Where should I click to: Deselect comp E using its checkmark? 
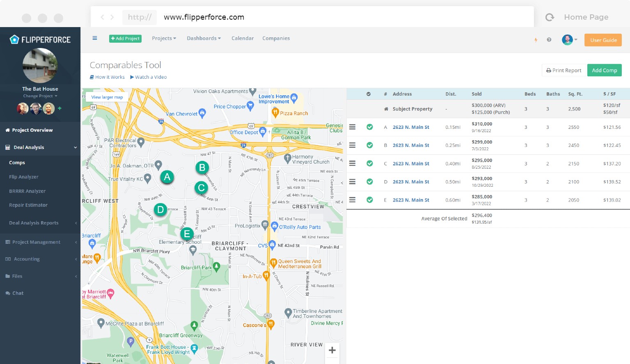pyautogui.click(x=369, y=200)
